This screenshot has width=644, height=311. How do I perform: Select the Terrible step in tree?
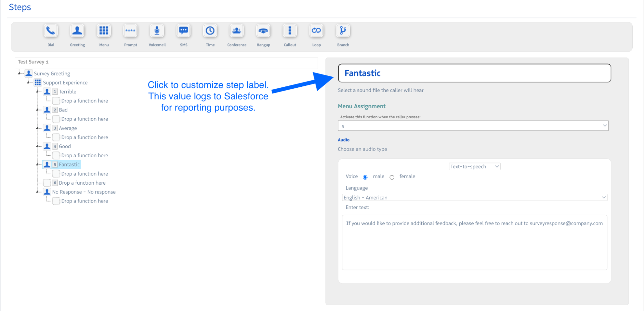[x=67, y=92]
